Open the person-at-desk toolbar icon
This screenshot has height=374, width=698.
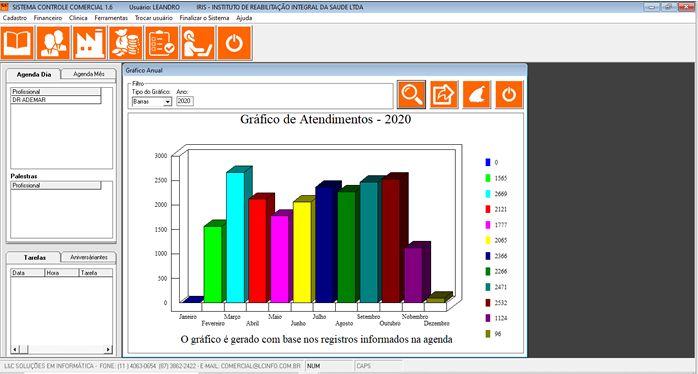point(198,43)
